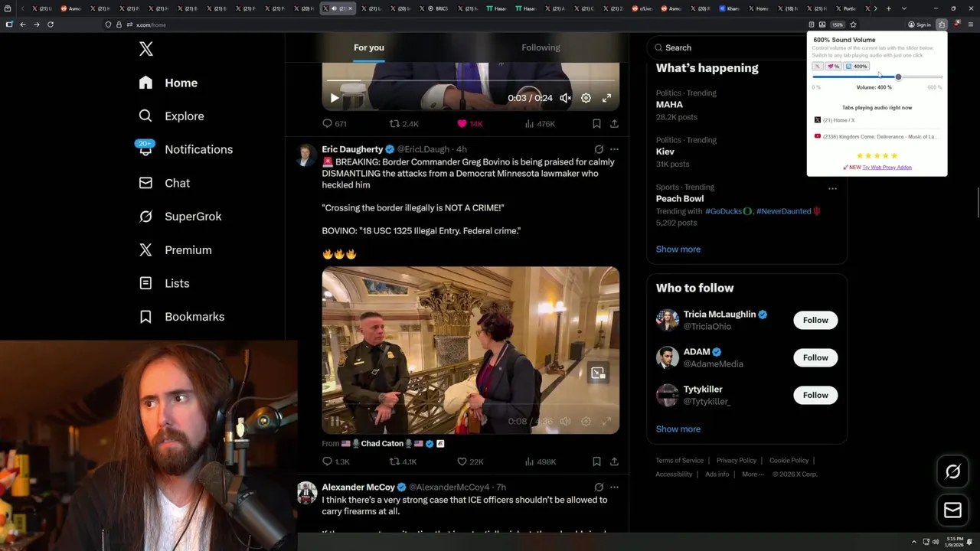The width and height of the screenshot is (980, 551).
Task: Follow ADAM @AdameMedia
Action: click(x=815, y=357)
